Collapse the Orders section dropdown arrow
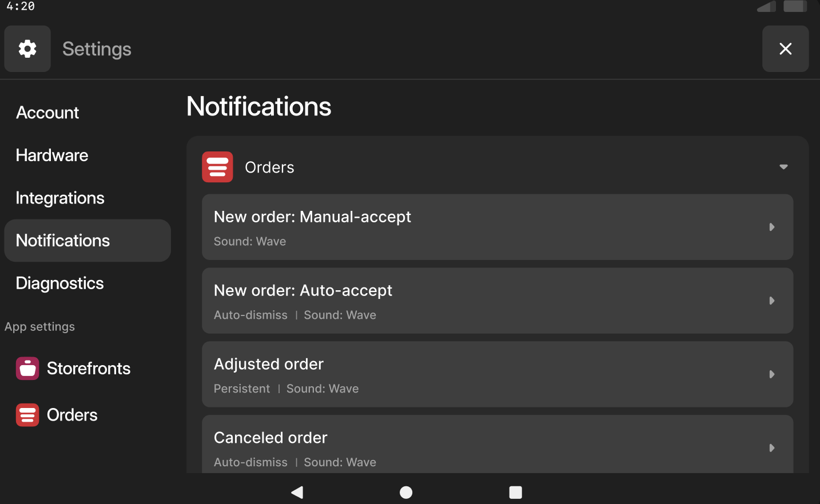820x504 pixels. click(783, 167)
